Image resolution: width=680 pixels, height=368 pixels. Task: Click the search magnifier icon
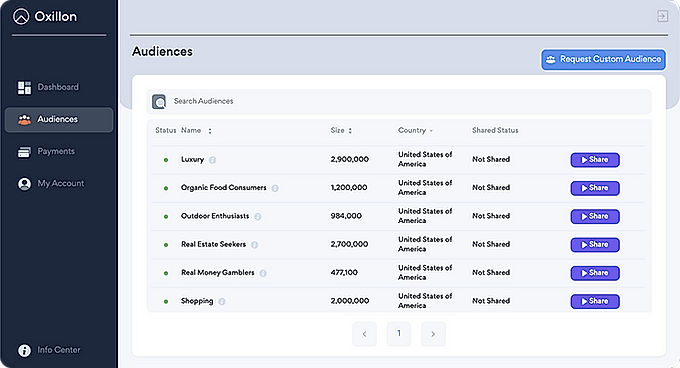159,101
